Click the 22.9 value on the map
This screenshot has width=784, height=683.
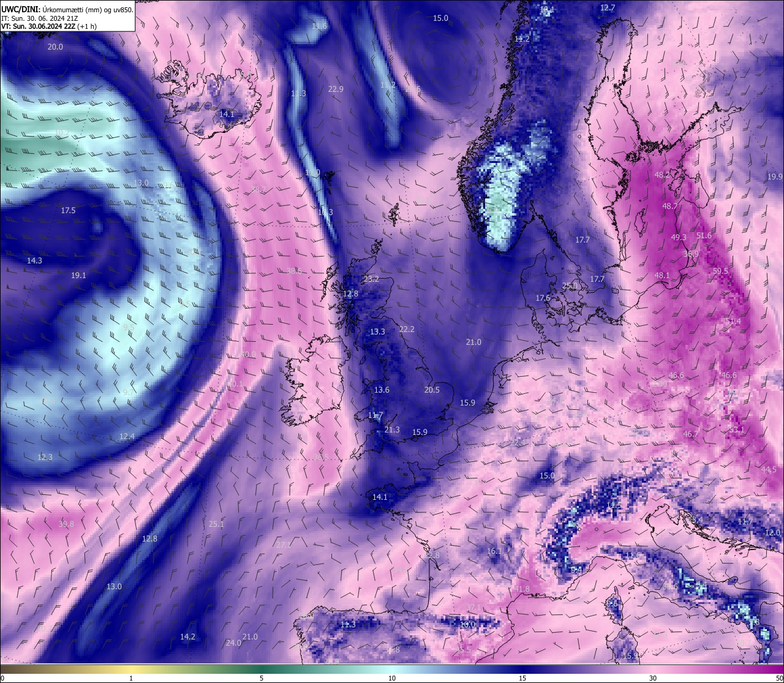click(x=336, y=89)
